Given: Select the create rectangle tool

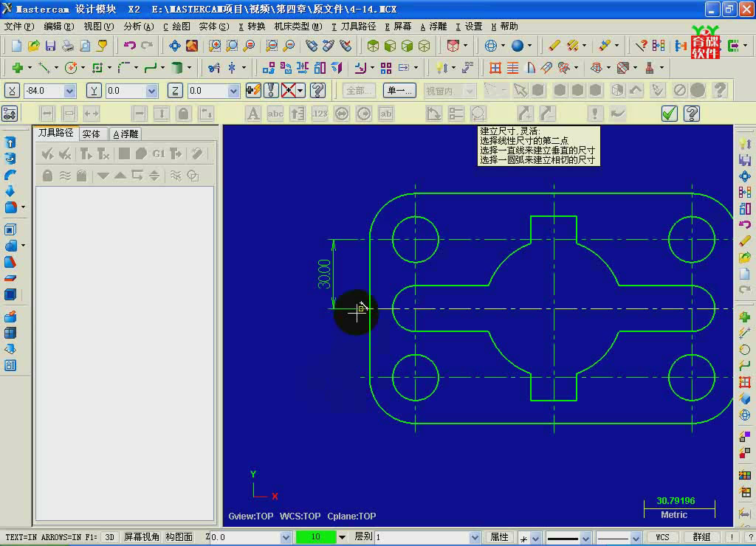Looking at the screenshot, I should [97, 68].
